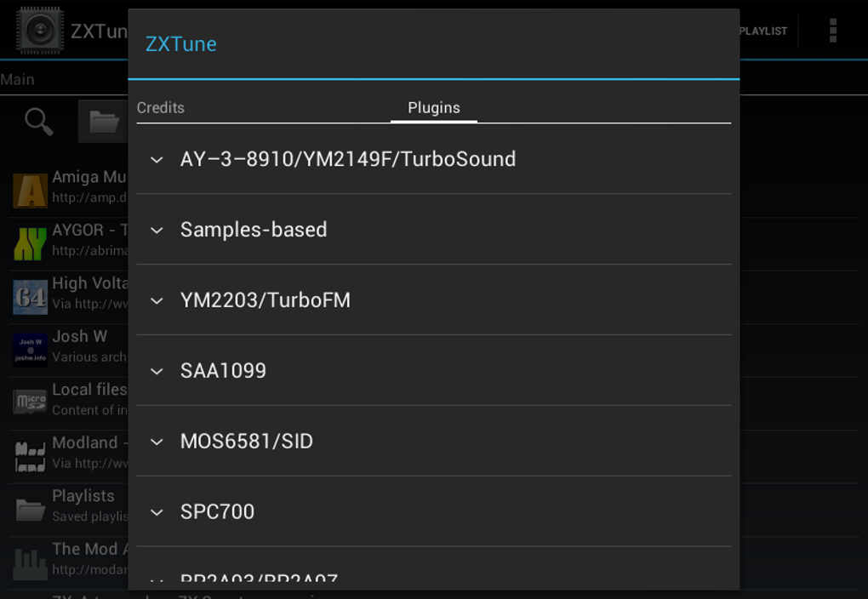
Task: Open the search magnifier icon
Action: click(37, 121)
